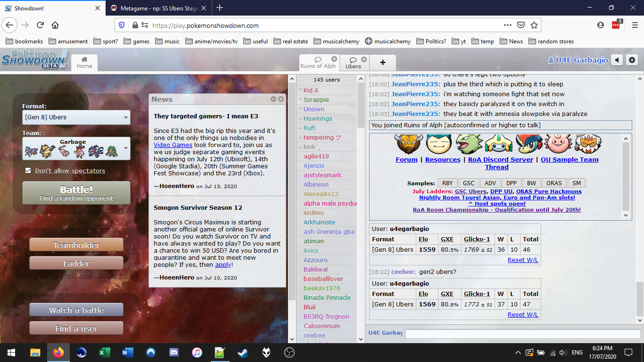Mute sound with the speaker icon
The image size is (644, 362).
pyautogui.click(x=617, y=60)
